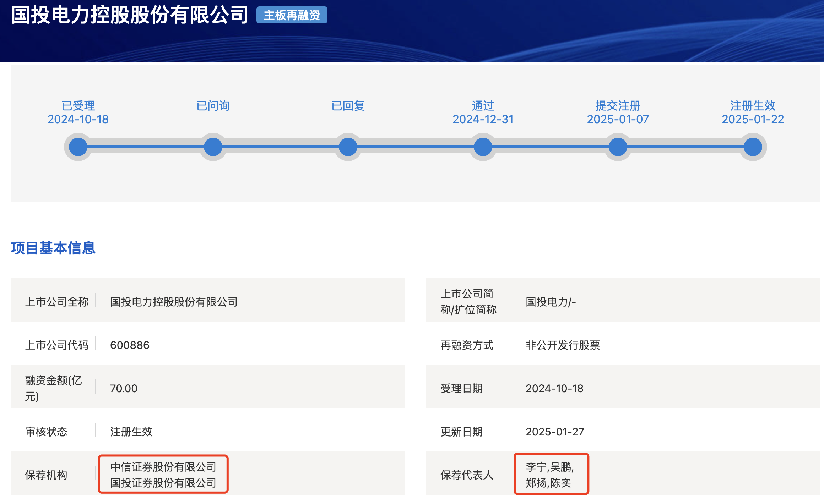
Task: Click the 注册生效 timeline node circle
Action: click(753, 147)
